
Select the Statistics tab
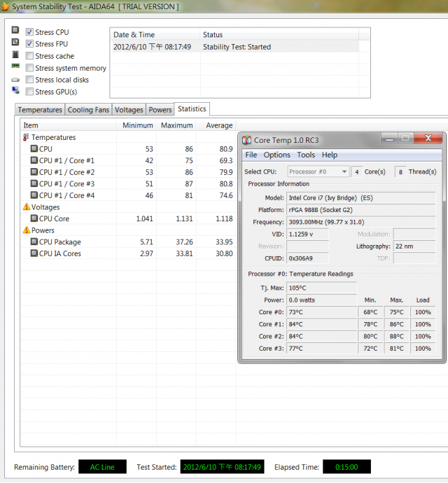(192, 109)
